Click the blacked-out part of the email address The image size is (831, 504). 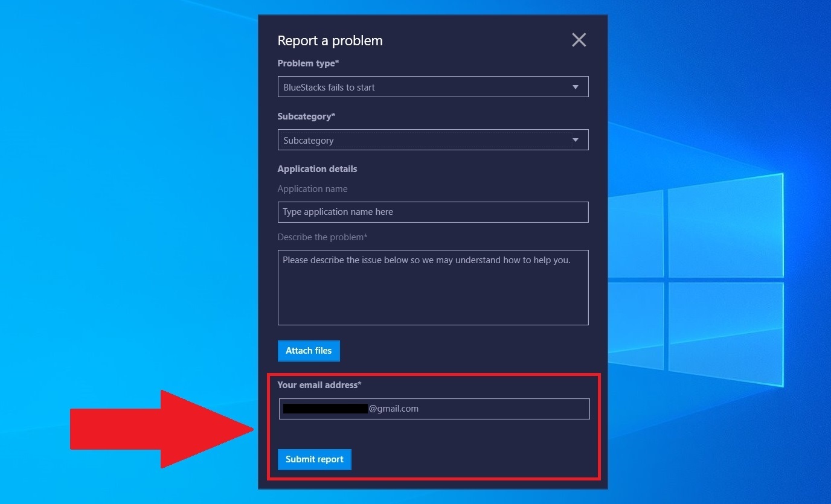[x=326, y=409]
